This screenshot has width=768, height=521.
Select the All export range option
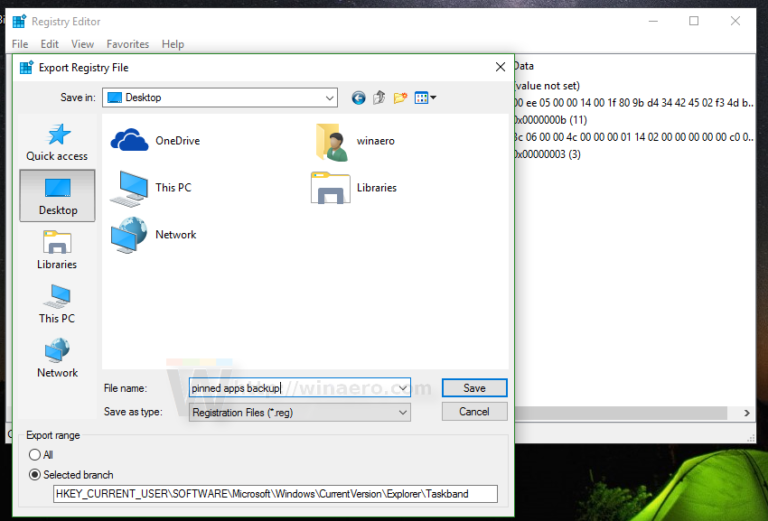[x=35, y=455]
